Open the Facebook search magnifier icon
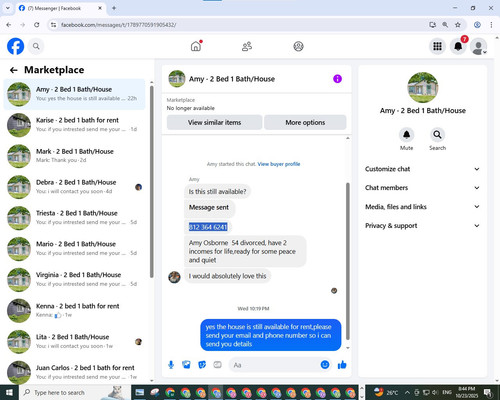The image size is (500, 400). pyautogui.click(x=36, y=46)
